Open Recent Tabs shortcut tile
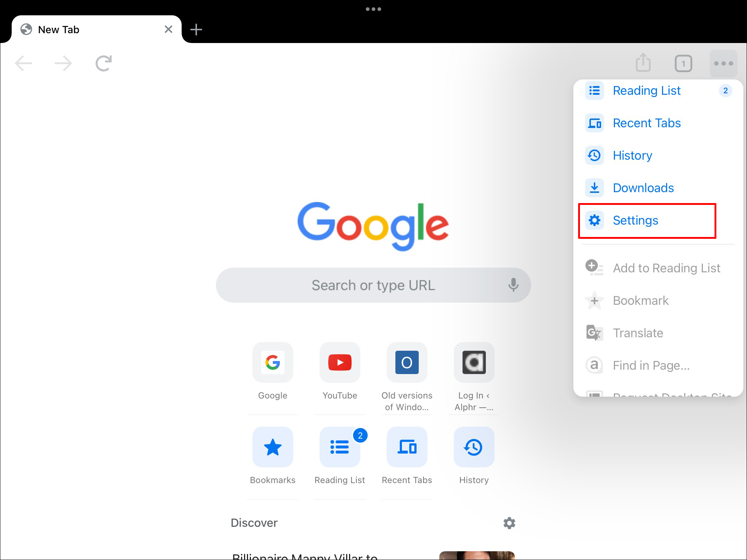 [407, 447]
